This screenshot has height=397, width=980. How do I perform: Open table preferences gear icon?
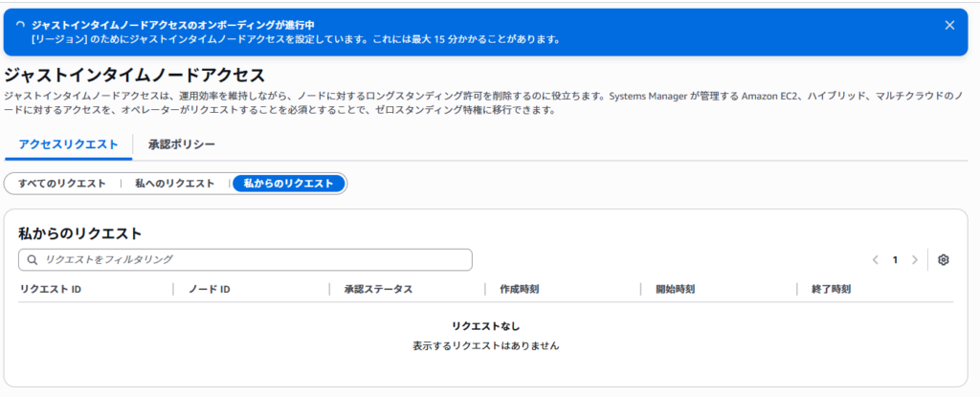[x=943, y=260]
